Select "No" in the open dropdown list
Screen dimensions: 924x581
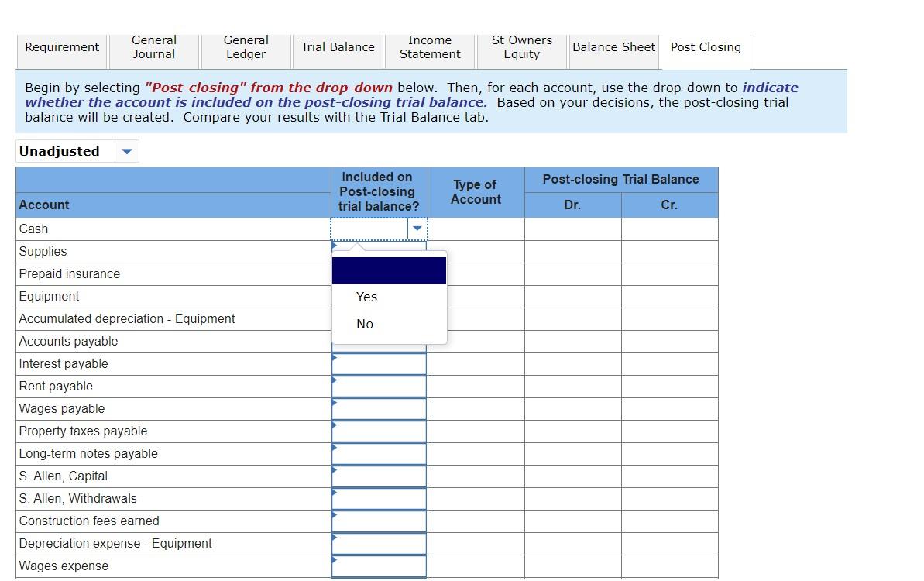pyautogui.click(x=364, y=324)
